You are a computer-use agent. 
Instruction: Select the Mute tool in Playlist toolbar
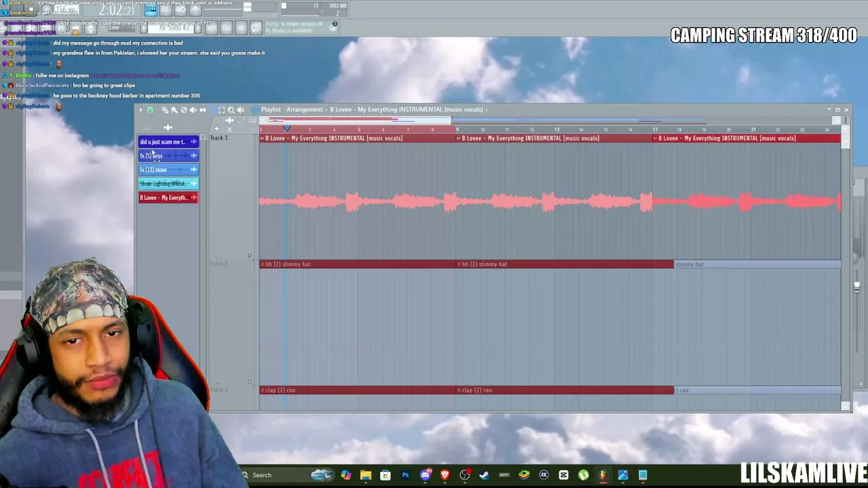tap(193, 110)
